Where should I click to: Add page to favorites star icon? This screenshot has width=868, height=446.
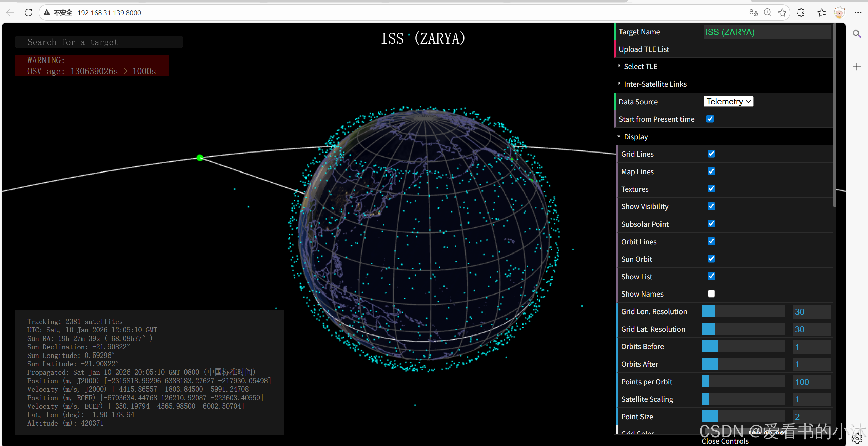(782, 13)
